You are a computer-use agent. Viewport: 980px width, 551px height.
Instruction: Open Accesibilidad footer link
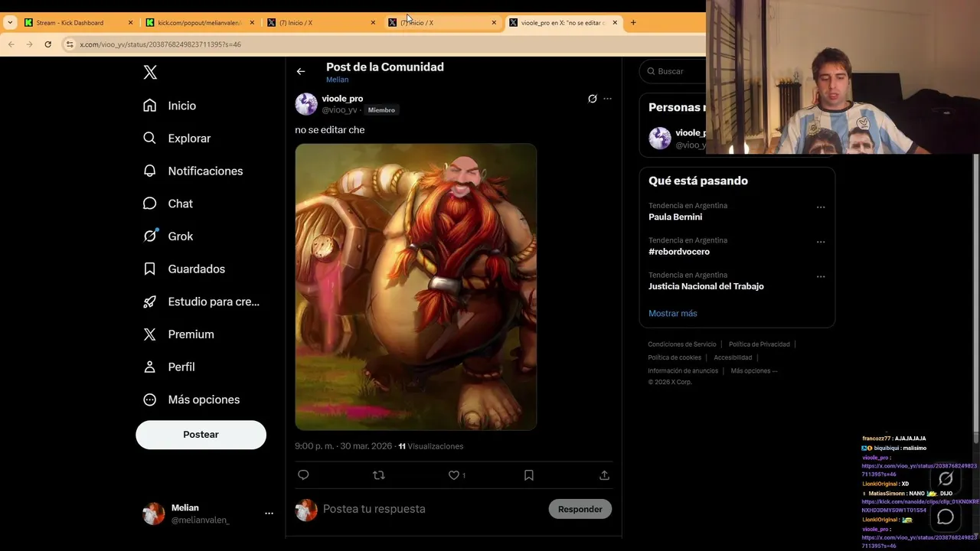click(x=733, y=357)
